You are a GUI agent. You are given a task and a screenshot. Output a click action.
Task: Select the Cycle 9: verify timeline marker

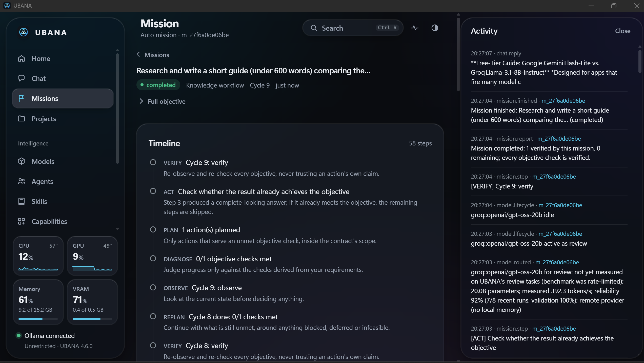tap(153, 162)
